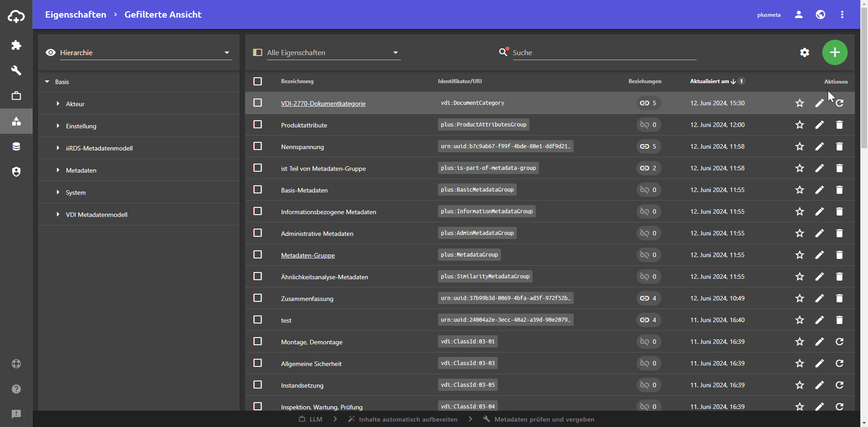This screenshot has height=427, width=868.
Task: Favorite the Produktattribute row with star
Action: (x=800, y=125)
